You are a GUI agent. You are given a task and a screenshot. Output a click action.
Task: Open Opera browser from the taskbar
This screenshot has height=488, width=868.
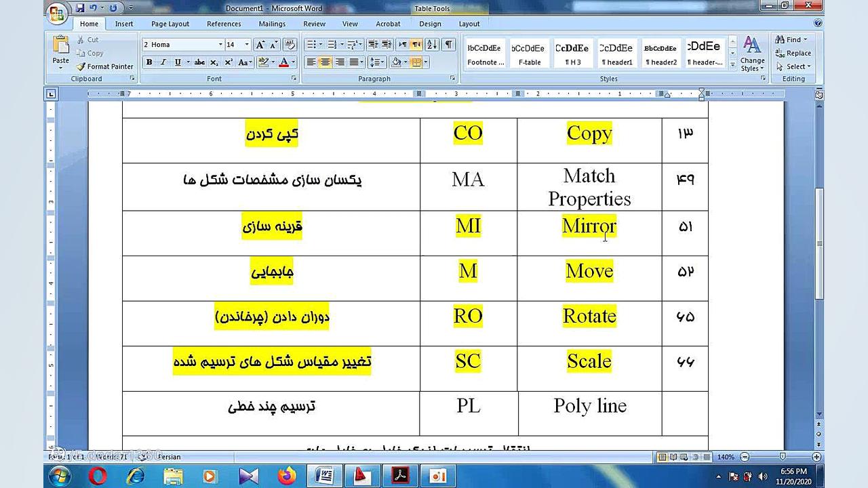pyautogui.click(x=98, y=476)
